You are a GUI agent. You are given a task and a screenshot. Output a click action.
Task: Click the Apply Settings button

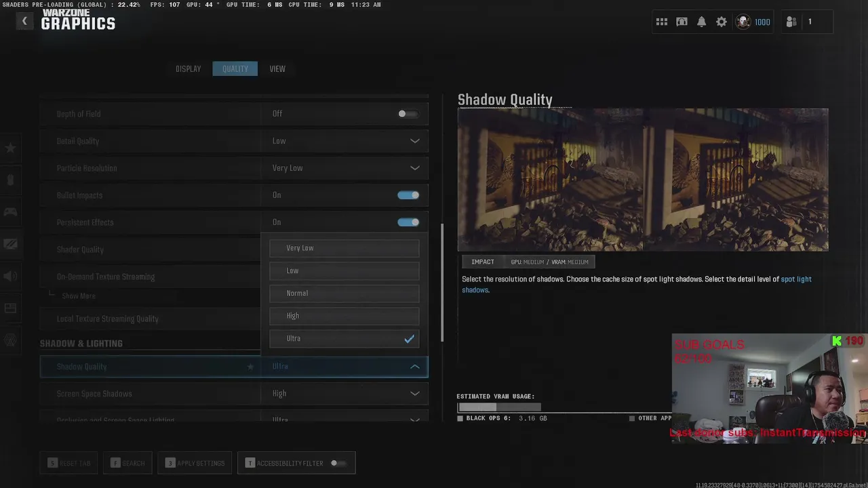(x=195, y=463)
